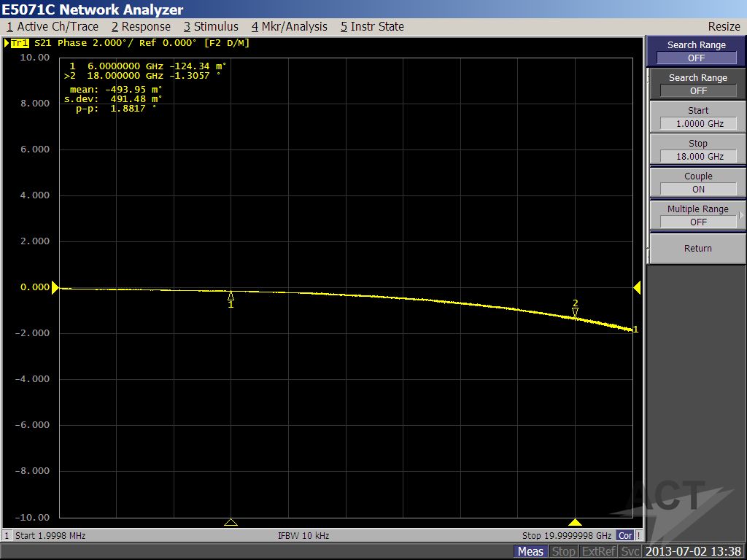Click the Resize button
Screen dimensions: 747x560
coord(724,26)
